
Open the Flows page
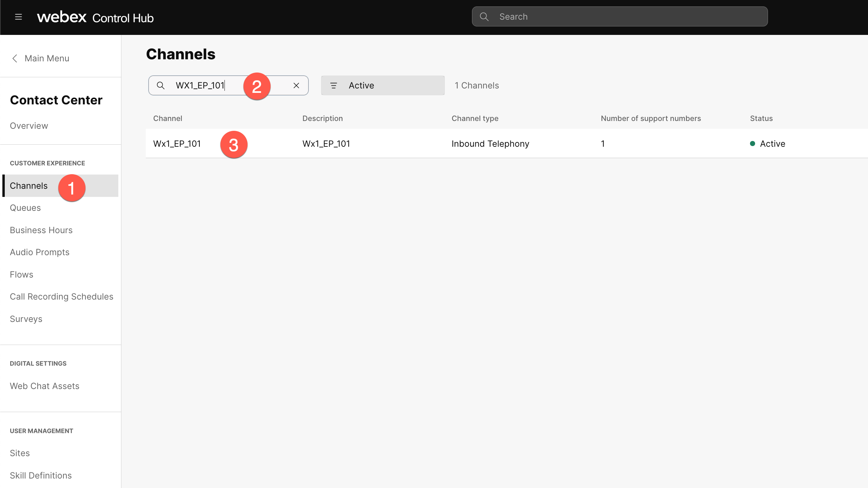[x=21, y=274]
